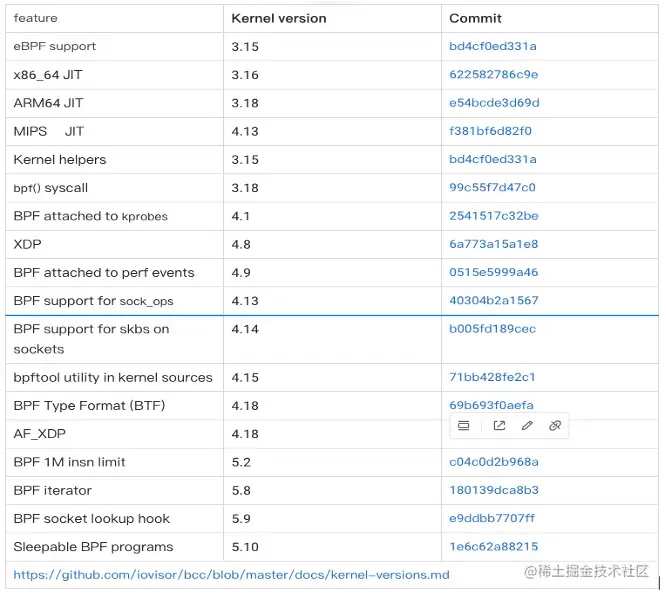This screenshot has height=596, width=666.
Task: Open commit link 99c55f7d47c0
Action: pos(492,187)
